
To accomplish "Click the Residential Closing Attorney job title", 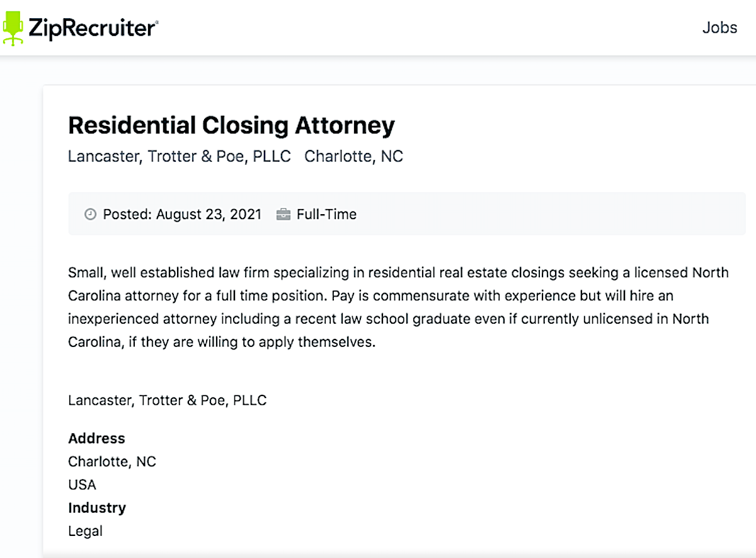I will [x=231, y=125].
